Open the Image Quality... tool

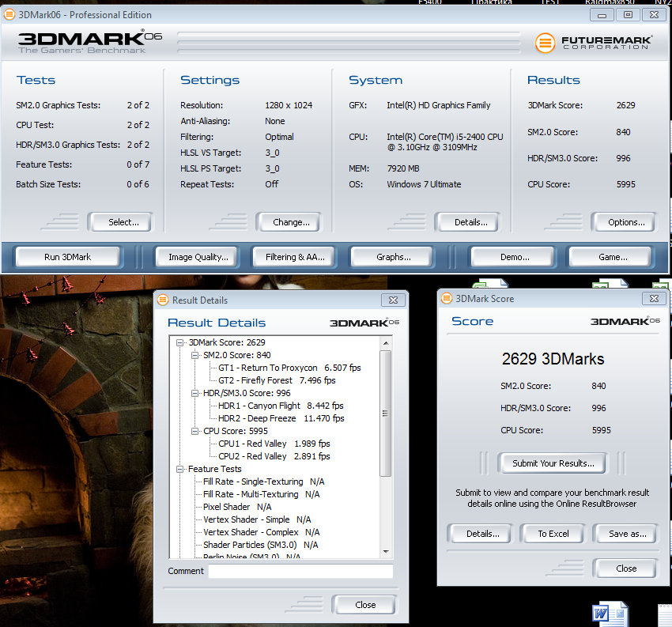tap(197, 257)
